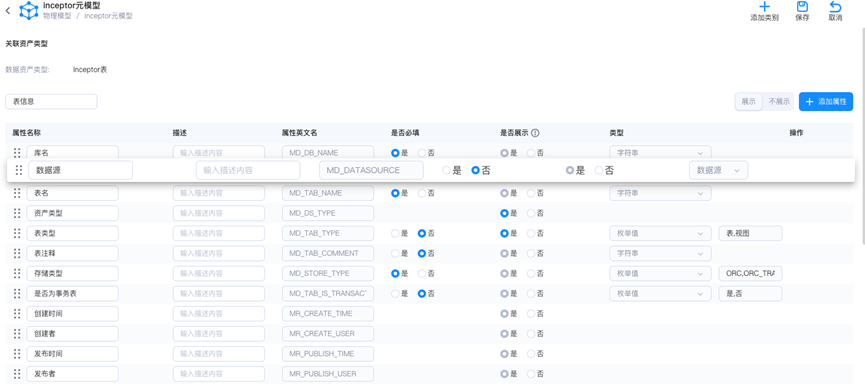Grab the drag handle of 发布时间 row

17,354
